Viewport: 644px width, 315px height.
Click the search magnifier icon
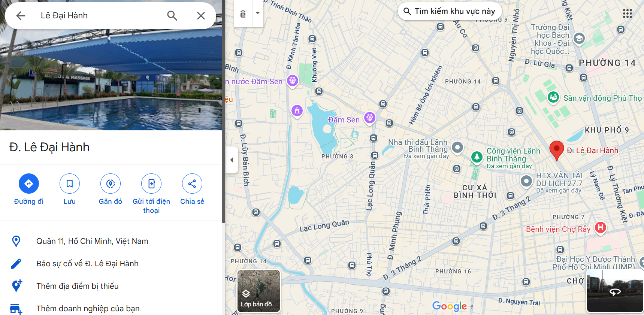click(x=172, y=15)
